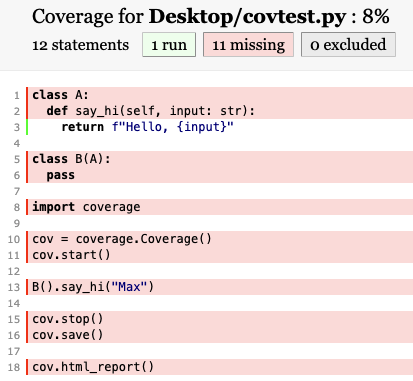413x381 pixels.
Task: Click line number 10 in the gutter
Action: tap(14, 239)
